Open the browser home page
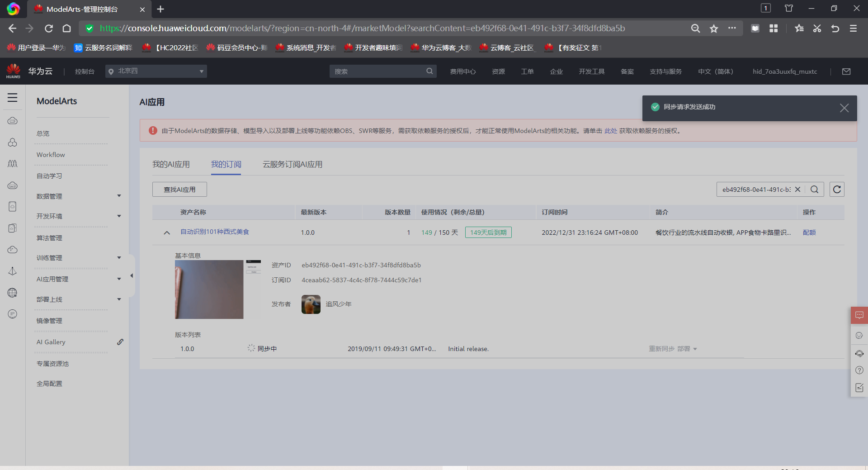 tap(67, 28)
